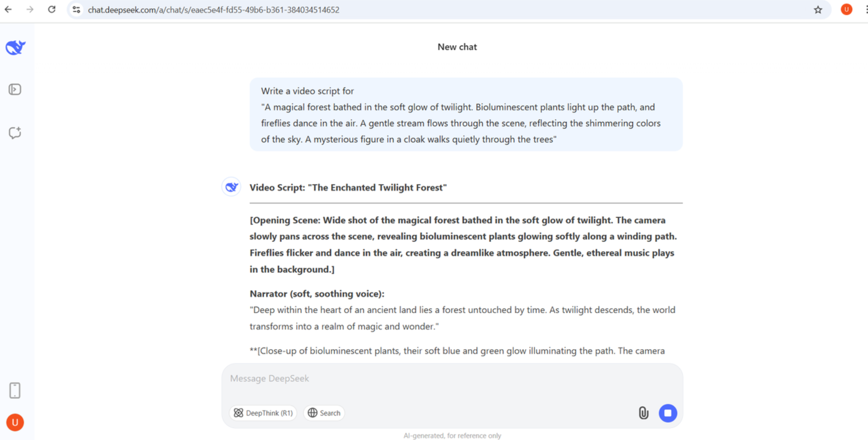Click the file attachment paperclip icon
Screen dimensions: 868x440
[643, 413]
